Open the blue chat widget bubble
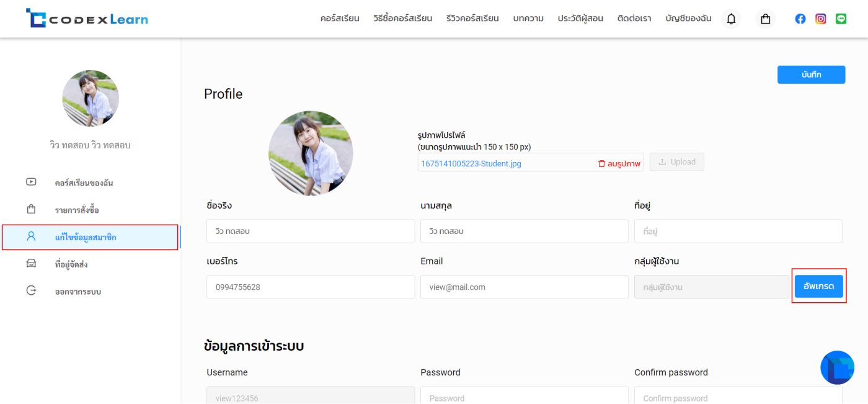The width and height of the screenshot is (868, 404). (x=837, y=367)
